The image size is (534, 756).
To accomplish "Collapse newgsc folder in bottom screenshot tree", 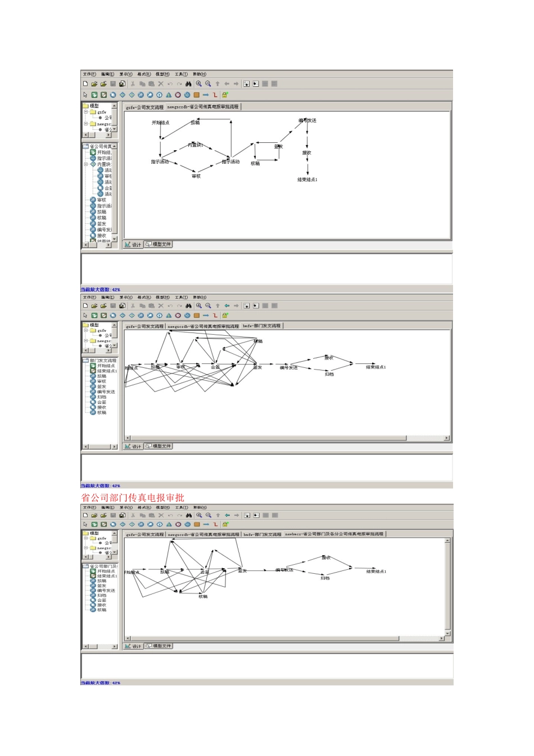I will [x=86, y=548].
